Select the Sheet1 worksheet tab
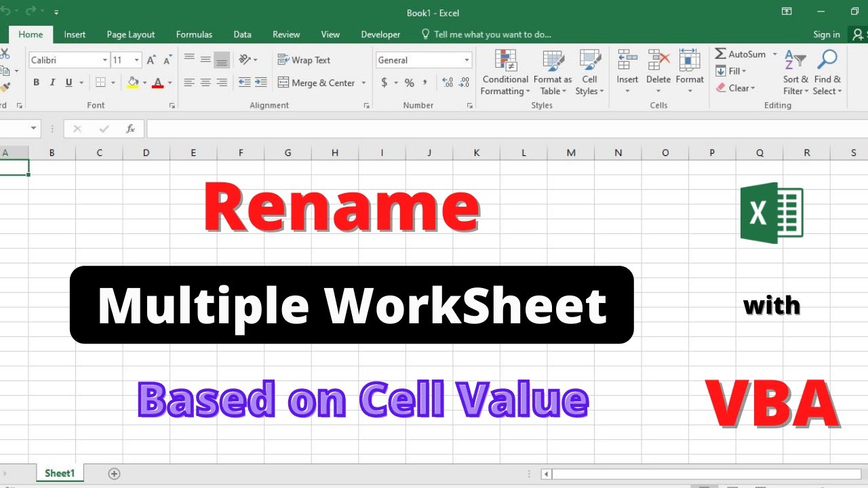868x488 pixels. click(x=60, y=473)
